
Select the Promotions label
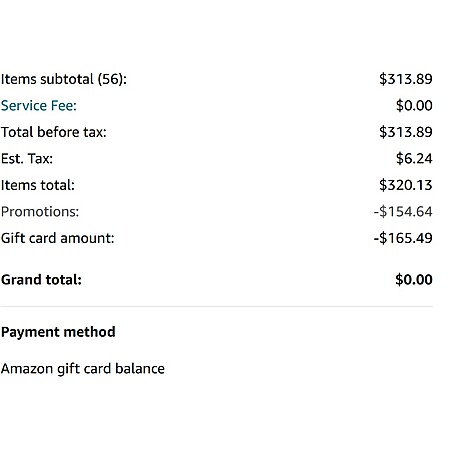tap(40, 212)
